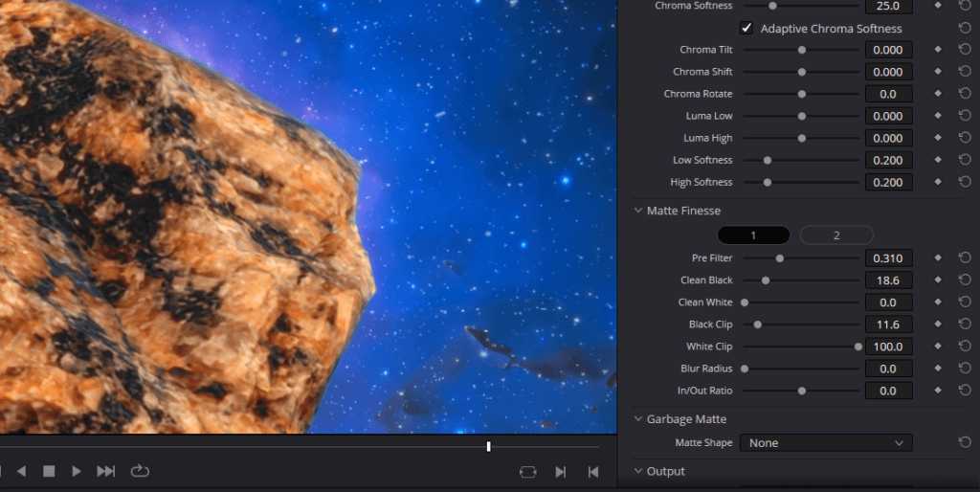Click the bracketed-arrows icon left of Mark In
Viewport: 980px width, 492px height.
tap(528, 472)
